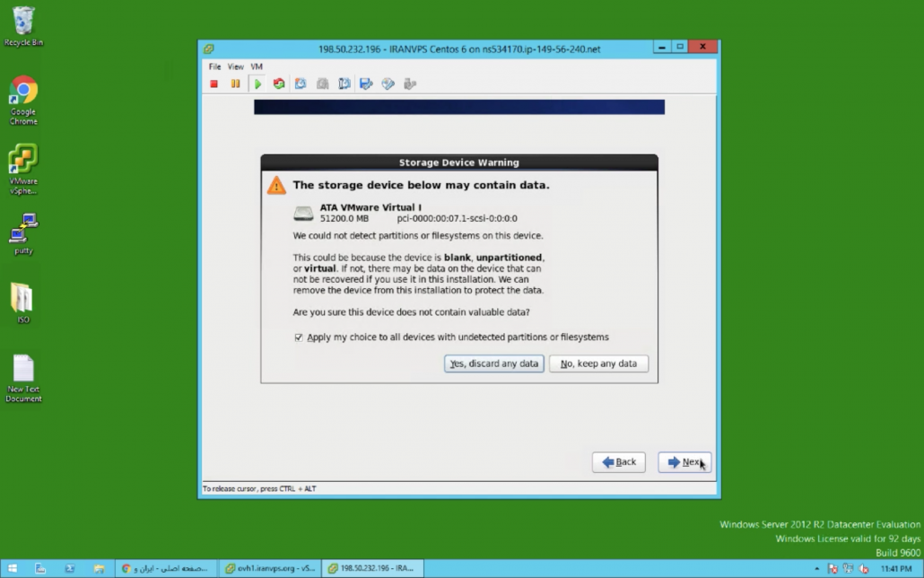924x578 pixels.
Task: Open the VM menu
Action: click(257, 66)
